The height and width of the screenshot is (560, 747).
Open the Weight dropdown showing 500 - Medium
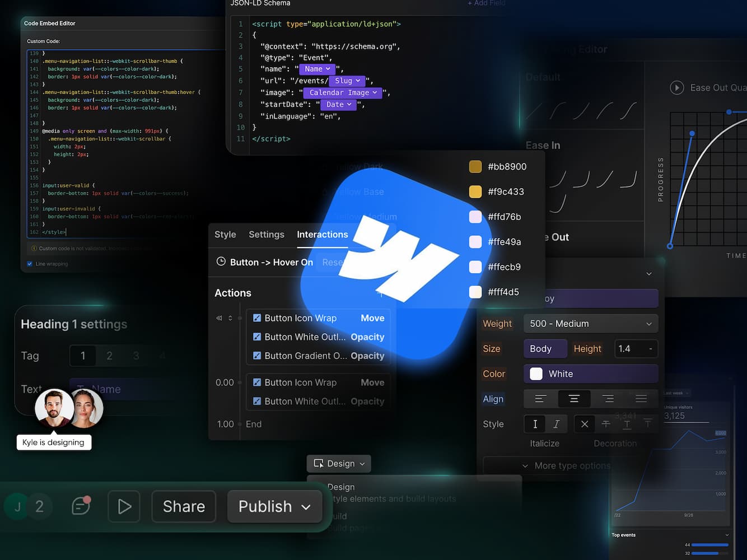[590, 323]
